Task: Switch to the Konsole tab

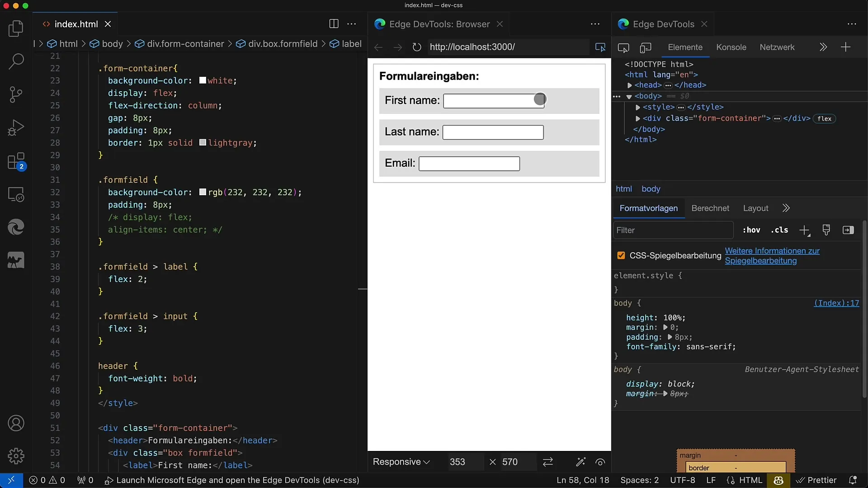Action: point(731,47)
